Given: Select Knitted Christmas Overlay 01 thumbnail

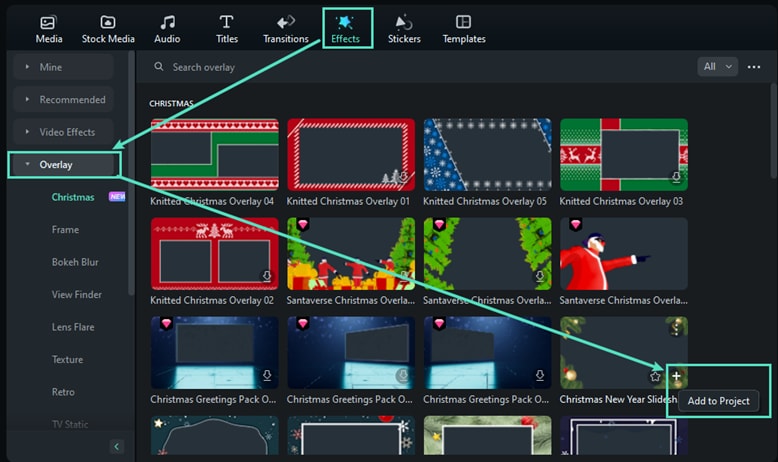Looking at the screenshot, I should 351,154.
